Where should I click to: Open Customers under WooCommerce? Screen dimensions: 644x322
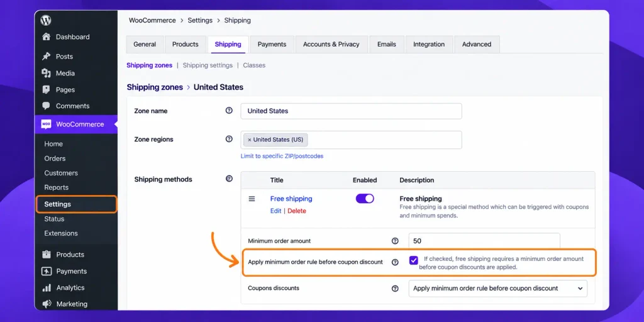[61, 174]
